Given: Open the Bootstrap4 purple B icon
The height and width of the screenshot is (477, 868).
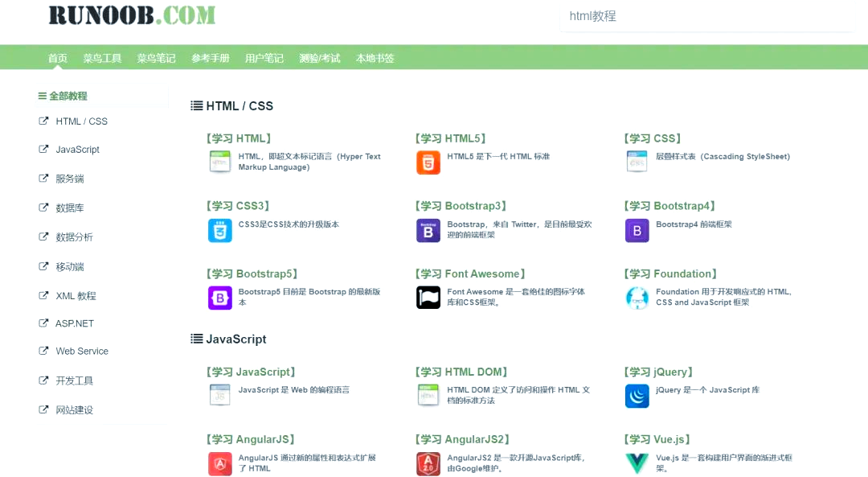Looking at the screenshot, I should 637,231.
